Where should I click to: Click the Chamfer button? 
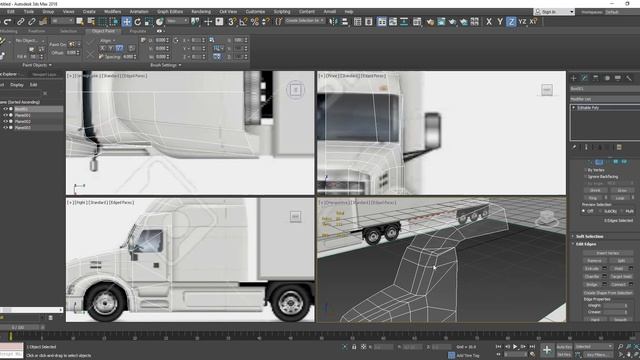(x=592, y=276)
